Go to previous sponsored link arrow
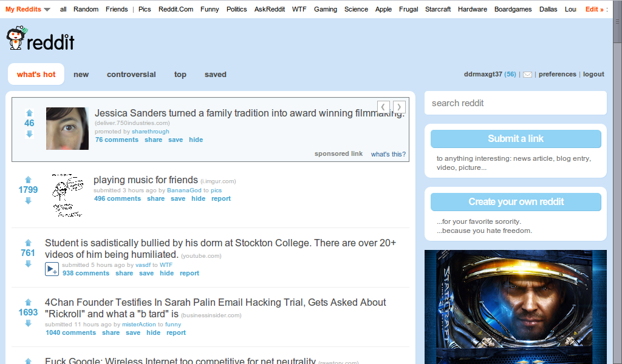Image resolution: width=622 pixels, height=364 pixels. [383, 107]
